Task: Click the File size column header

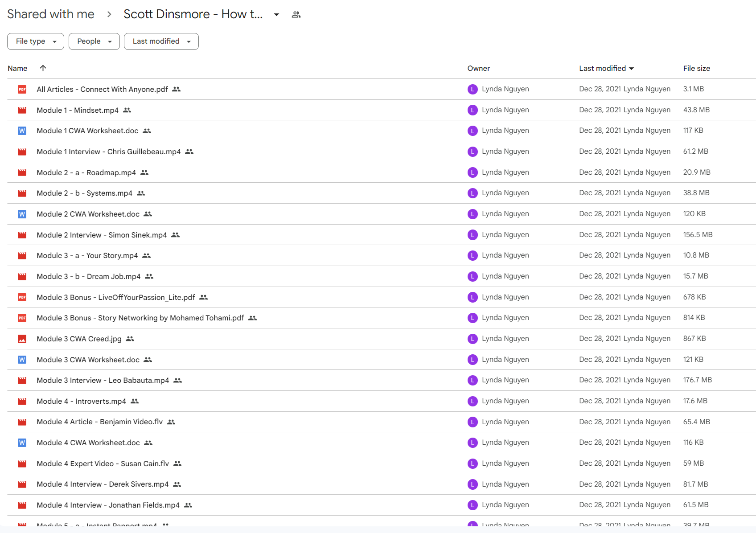Action: (x=696, y=68)
